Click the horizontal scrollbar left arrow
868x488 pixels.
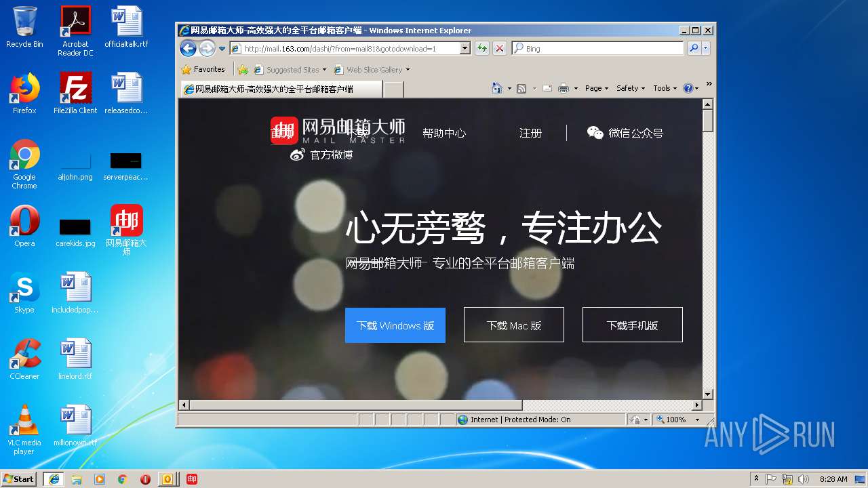184,405
